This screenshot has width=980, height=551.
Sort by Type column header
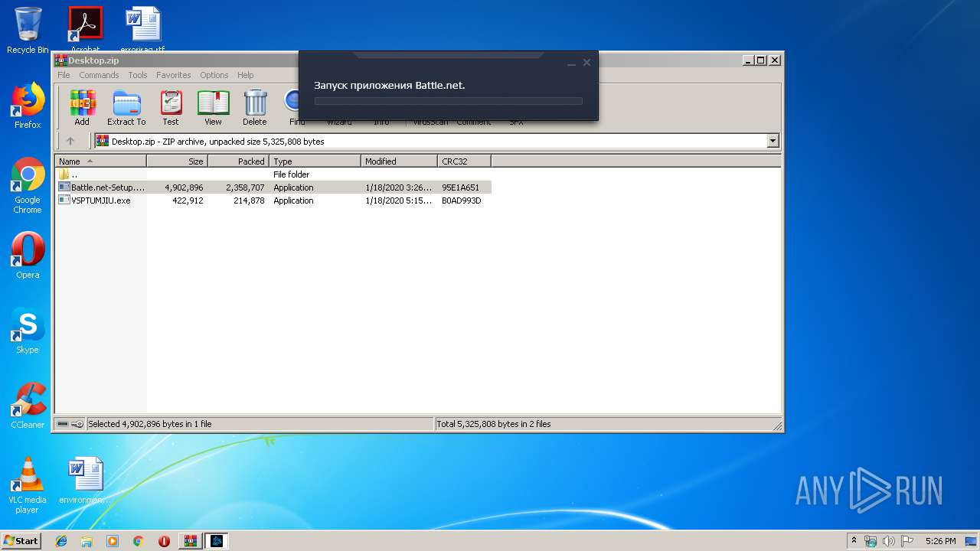[x=315, y=161]
